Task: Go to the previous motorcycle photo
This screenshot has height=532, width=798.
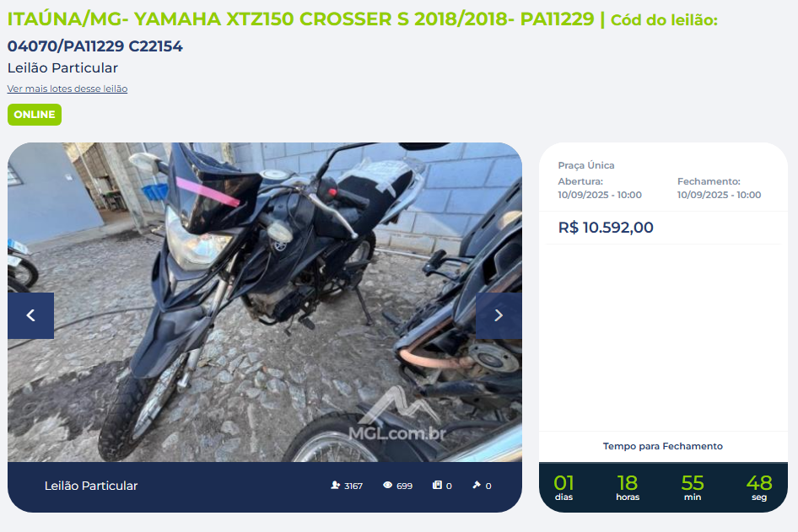Action: 30,315
